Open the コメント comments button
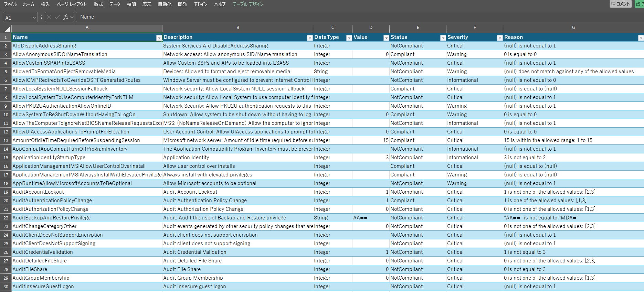The image size is (644, 292). 621,4
